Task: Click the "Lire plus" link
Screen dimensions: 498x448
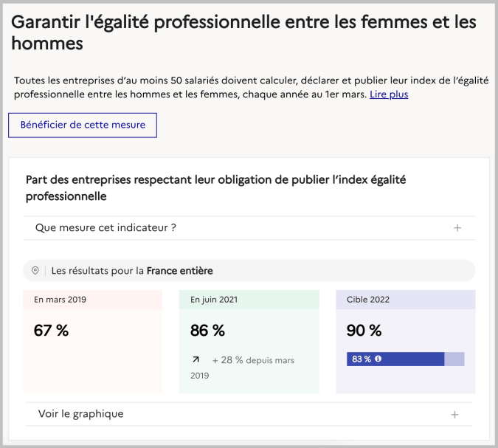Action: pyautogui.click(x=389, y=94)
